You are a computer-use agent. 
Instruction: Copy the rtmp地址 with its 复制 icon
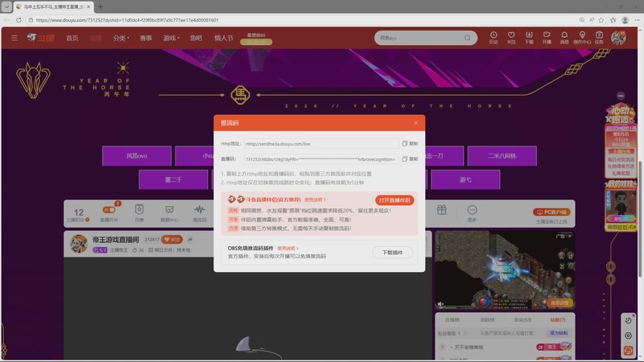[x=410, y=144]
